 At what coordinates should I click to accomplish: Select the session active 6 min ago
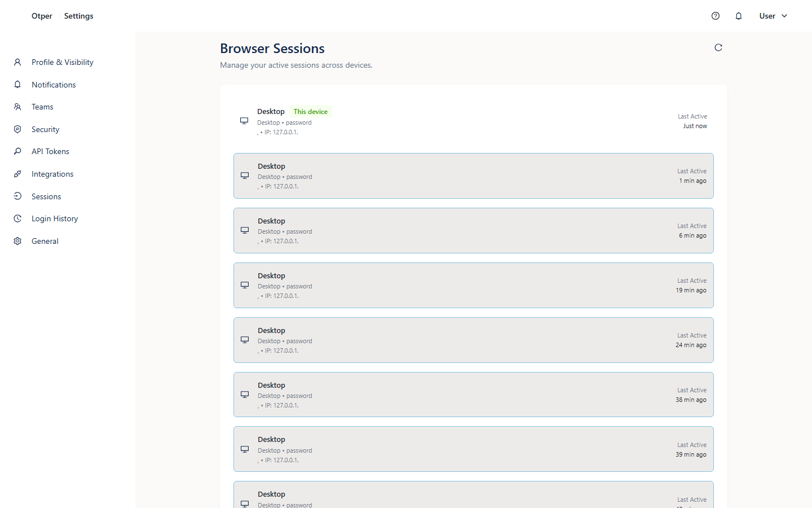(474, 230)
